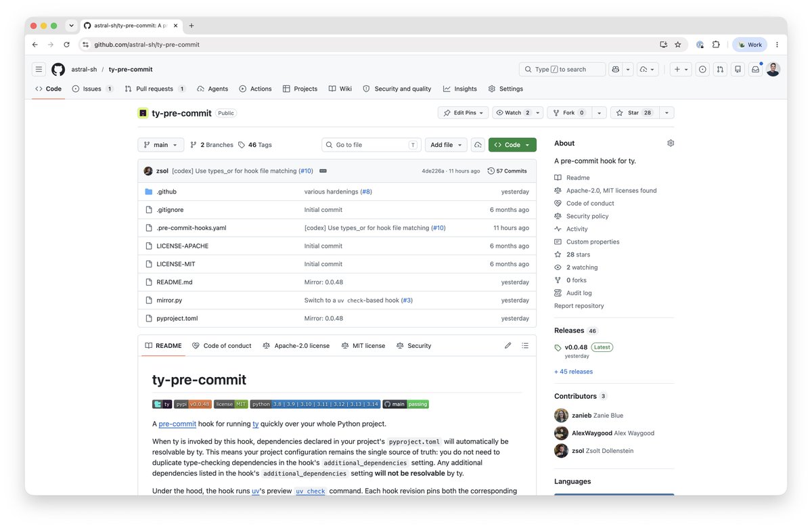Viewport: 812px width, 528px height.
Task: Open the Actions tab
Action: coord(255,89)
